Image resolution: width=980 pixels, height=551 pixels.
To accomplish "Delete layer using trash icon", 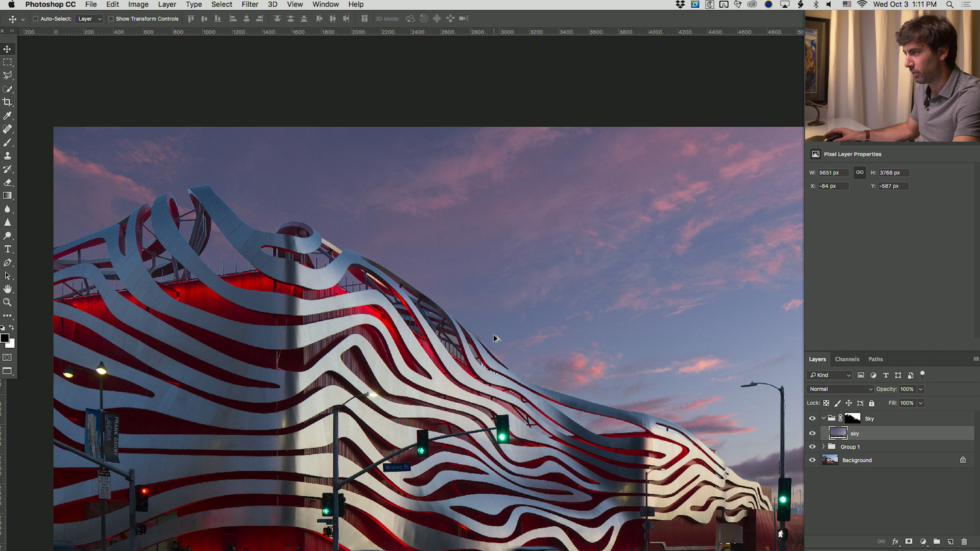I will click(964, 542).
